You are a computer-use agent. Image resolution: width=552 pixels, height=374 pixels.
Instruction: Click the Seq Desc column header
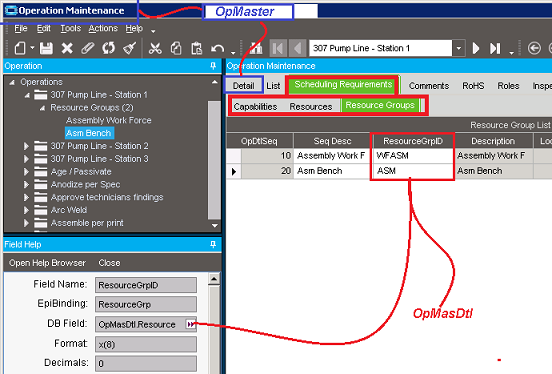pyautogui.click(x=332, y=141)
